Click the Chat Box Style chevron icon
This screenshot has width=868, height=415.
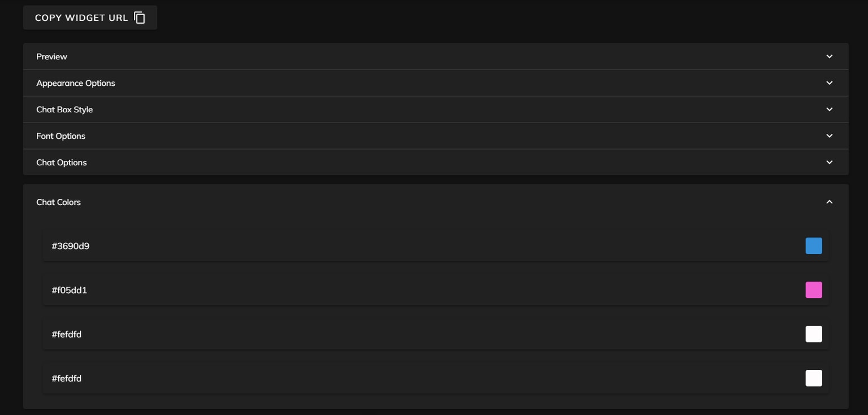coord(829,109)
